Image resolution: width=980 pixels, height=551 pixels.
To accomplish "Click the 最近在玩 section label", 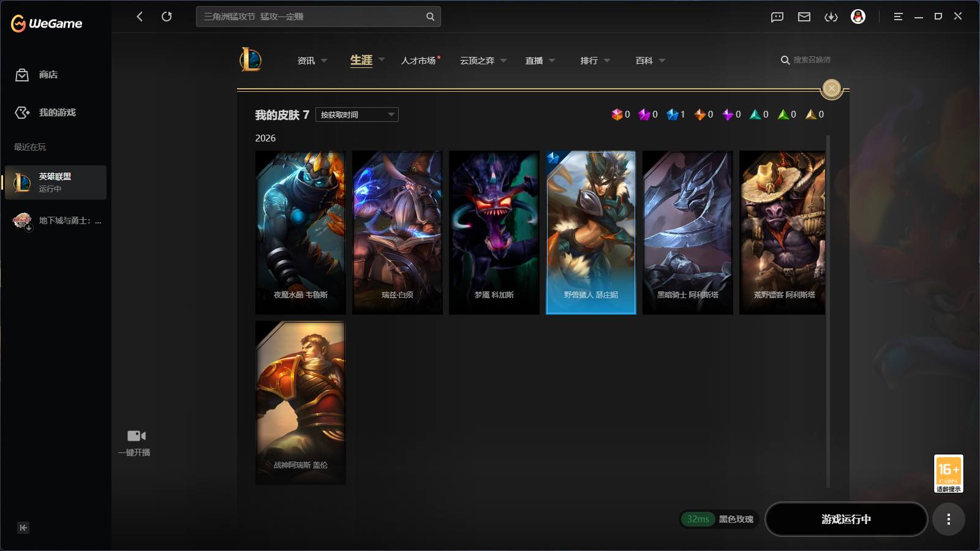I will pos(30,147).
